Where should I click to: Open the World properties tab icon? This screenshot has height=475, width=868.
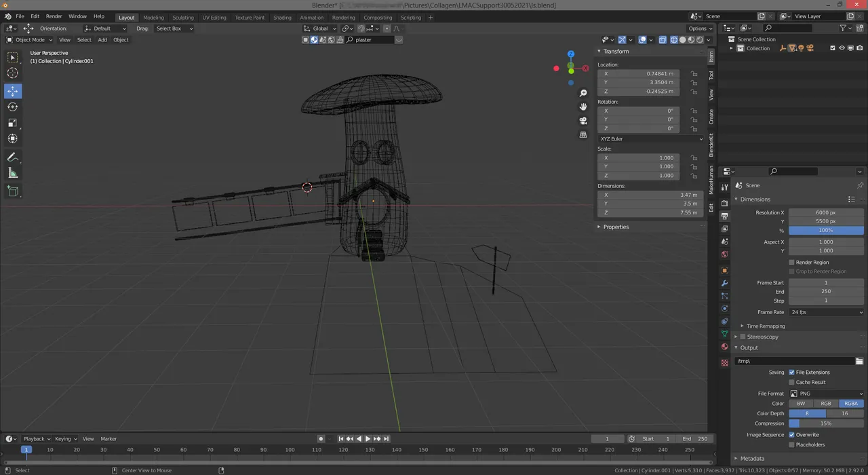724,254
